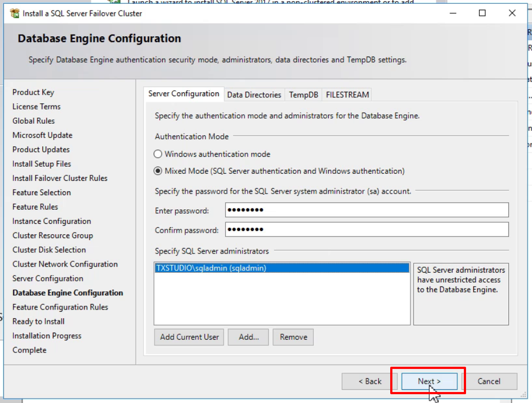Click Server Configuration step in sidebar
The image size is (532, 403).
point(48,278)
